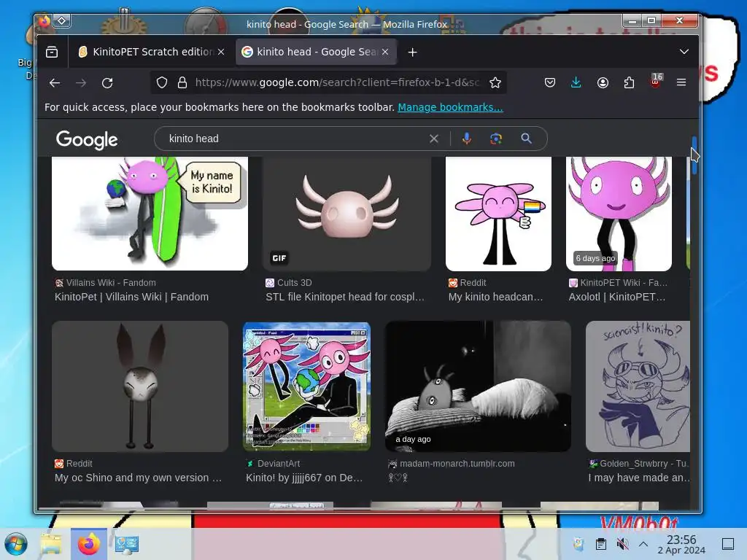Open My oc Shino Reddit result
Image resolution: width=747 pixels, height=560 pixels.
[x=138, y=478]
